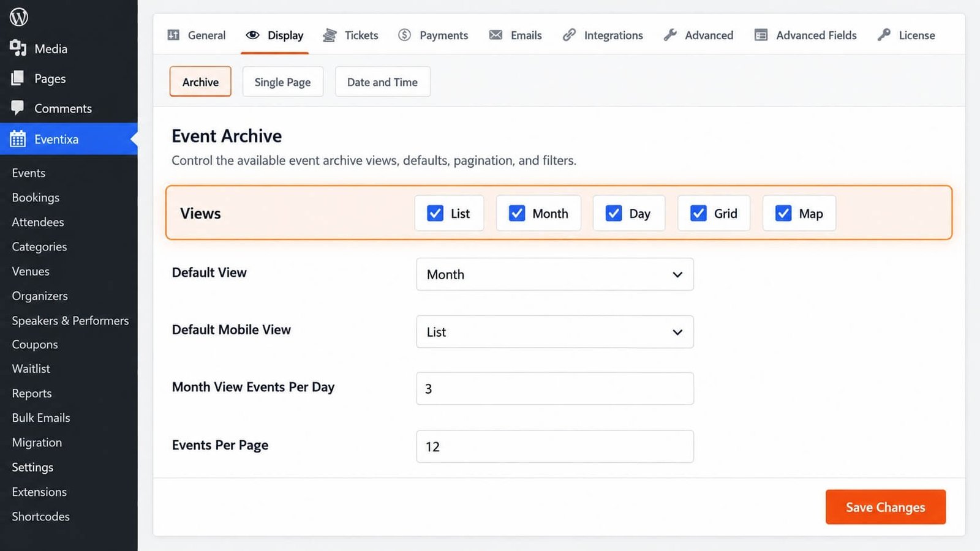This screenshot has width=980, height=551.
Task: Open Waitlist in the sidebar
Action: (31, 369)
